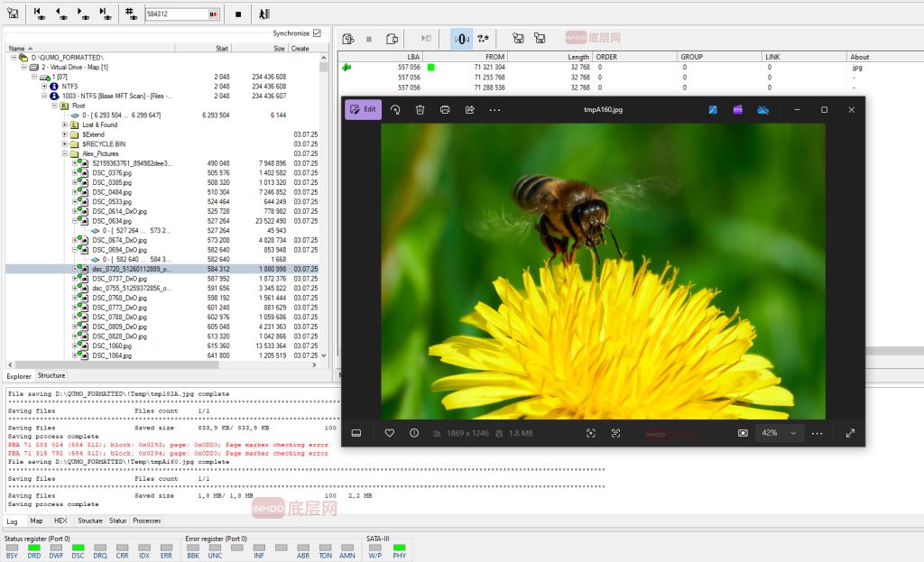Toggle the Synchronize checkbox
This screenshot has height=562, width=924.
tap(316, 33)
